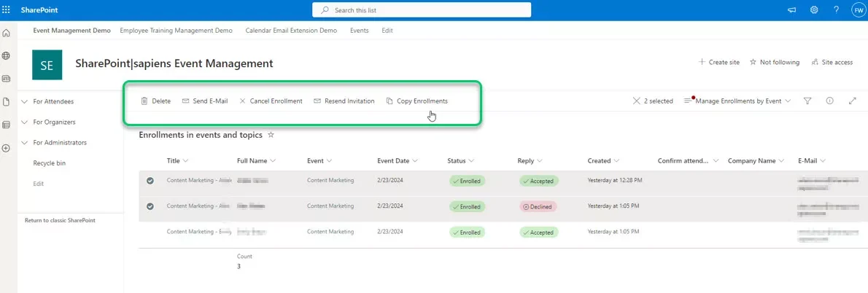Open Employee Training Management Demo nav item
868x293 pixels.
176,31
